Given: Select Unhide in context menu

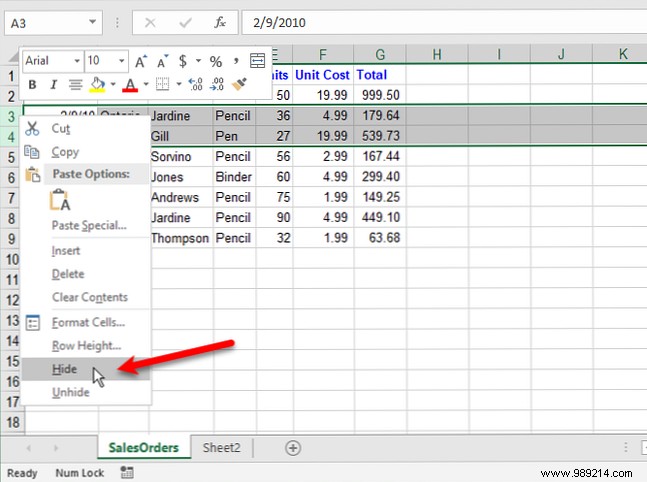Looking at the screenshot, I should pos(86,392).
